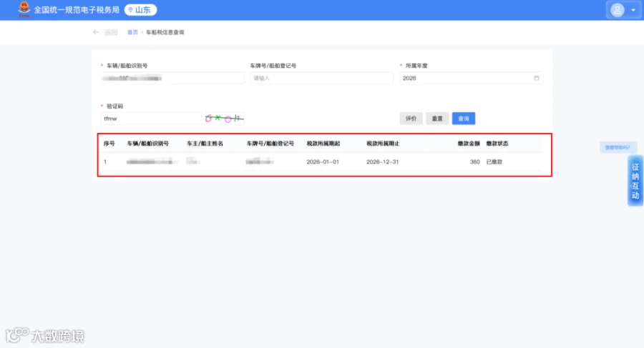
Task: Click the 序号 column header
Action: [109, 144]
